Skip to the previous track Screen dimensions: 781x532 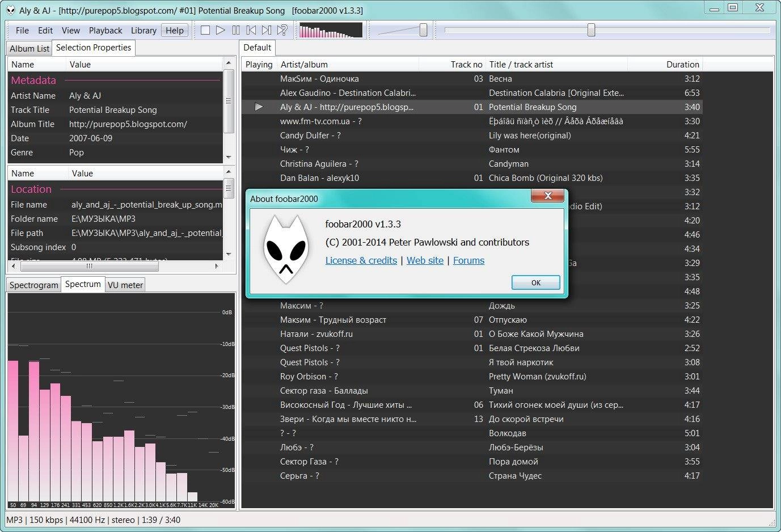point(251,30)
